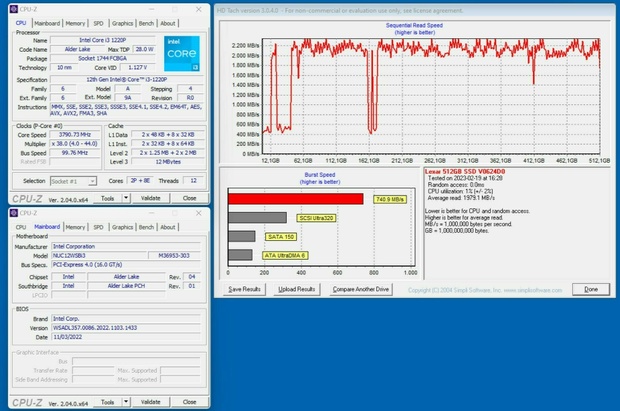The width and height of the screenshot is (620, 411).
Task: Click the Intel Core logo in CPU-Z
Action: pos(181,53)
